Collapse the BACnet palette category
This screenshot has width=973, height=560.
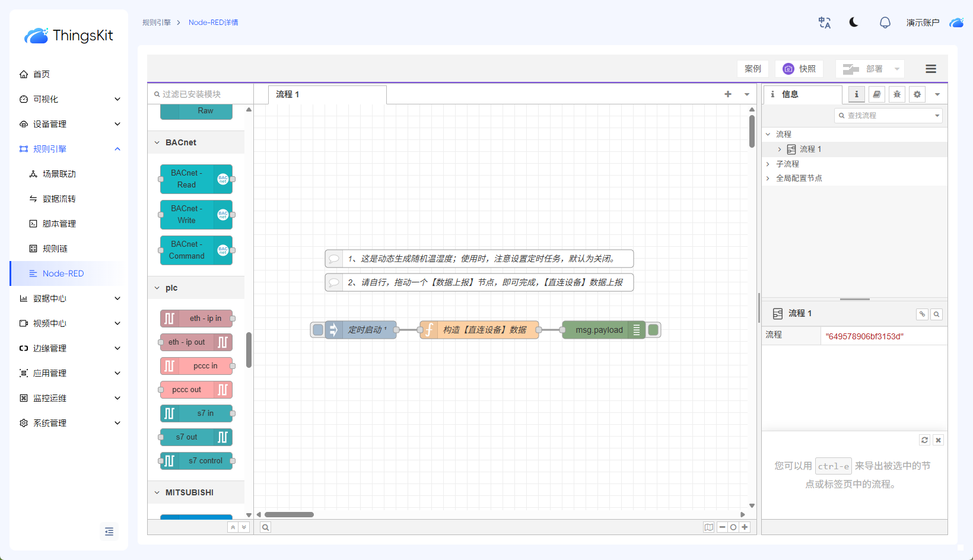pyautogui.click(x=157, y=142)
